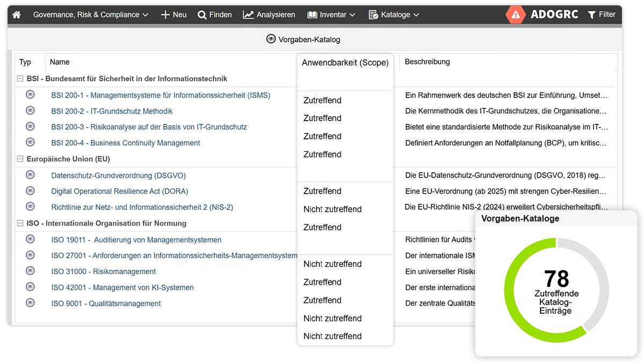Collapse the Europäische Union (EU) group
The height and width of the screenshot is (362, 644).
pos(20,159)
